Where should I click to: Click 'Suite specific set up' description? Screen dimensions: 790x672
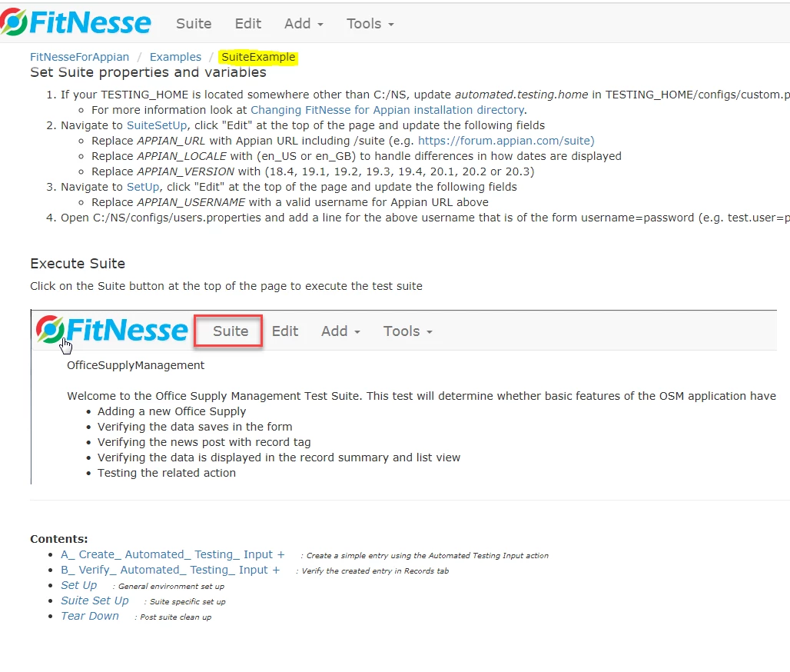[x=188, y=602]
